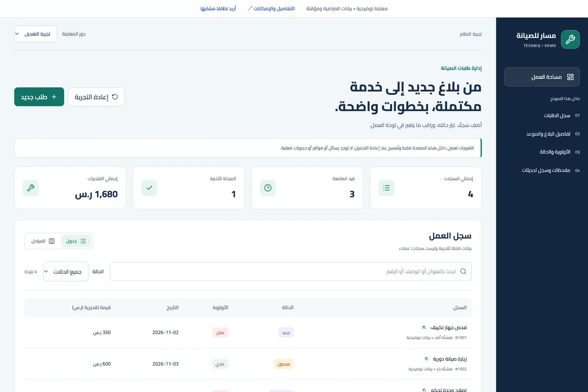Click the 600 ر.س value
Image resolution: width=588 pixels, height=392 pixels.
click(x=102, y=364)
